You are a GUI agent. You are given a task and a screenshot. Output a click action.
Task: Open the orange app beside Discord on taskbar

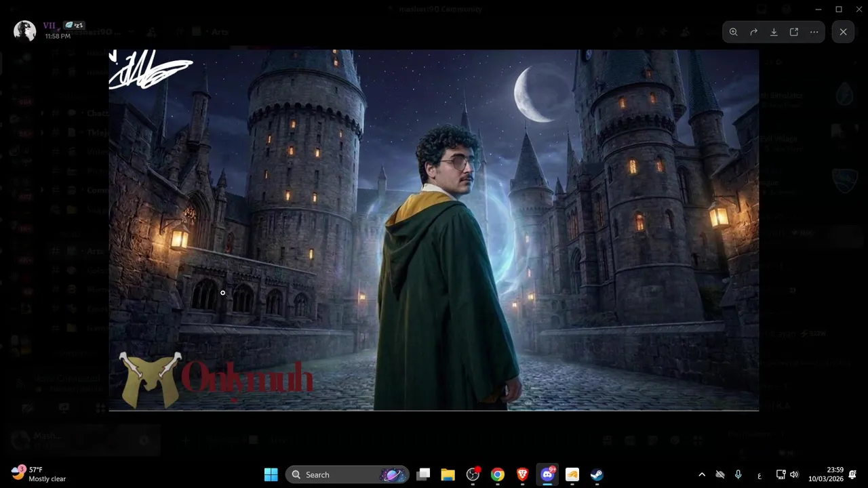coord(572,474)
